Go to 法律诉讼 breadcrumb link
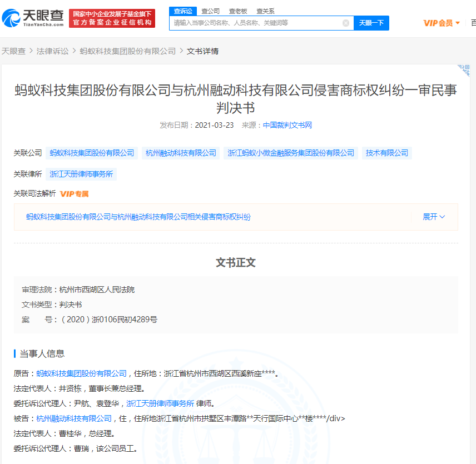476x464 pixels. click(52, 51)
